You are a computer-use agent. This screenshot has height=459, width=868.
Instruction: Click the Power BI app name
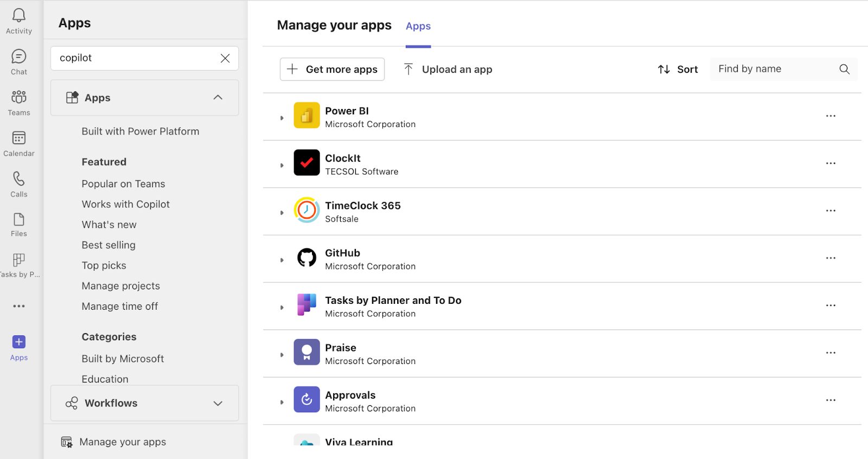pos(347,111)
